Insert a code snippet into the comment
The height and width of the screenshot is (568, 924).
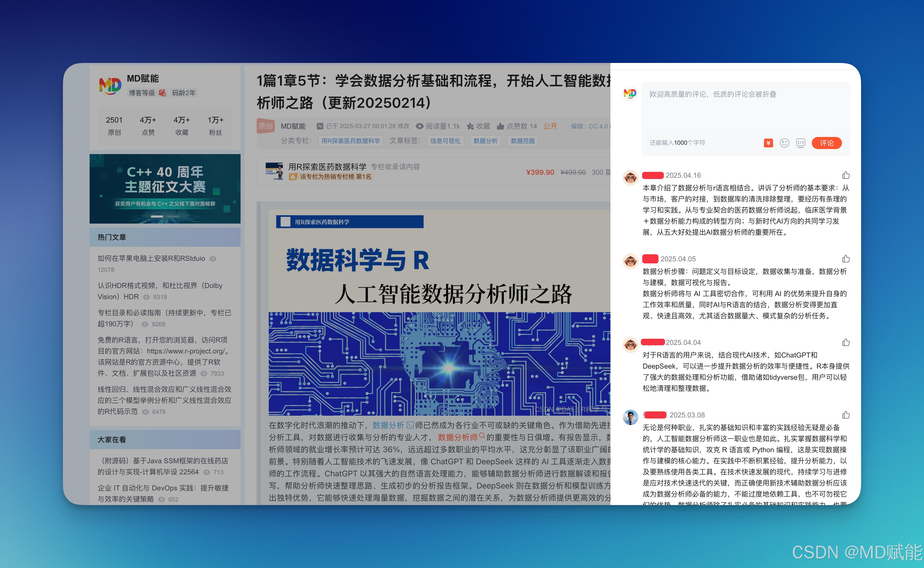tap(801, 143)
